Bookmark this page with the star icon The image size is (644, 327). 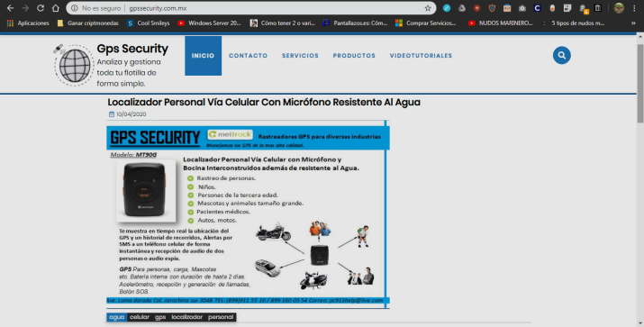click(x=428, y=8)
